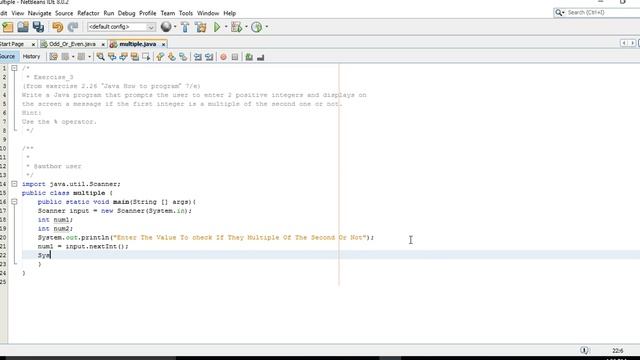Open the Tools menu

186,13
